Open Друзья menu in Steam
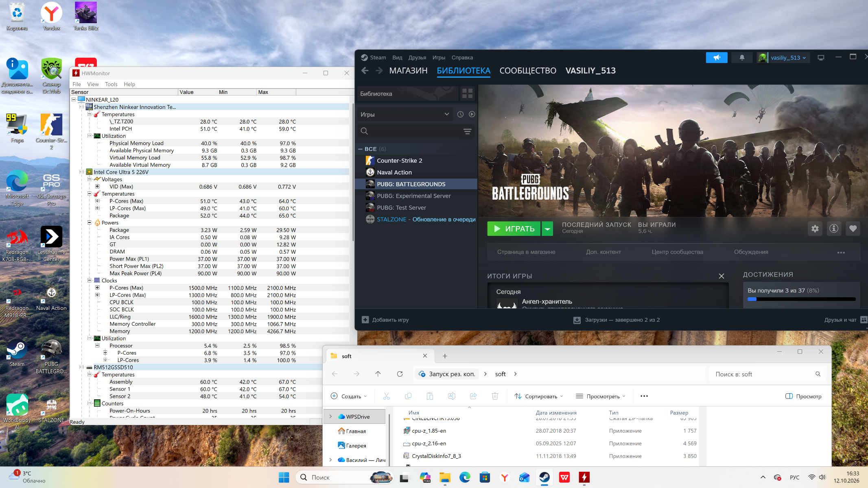Viewport: 868px width, 488px height. click(417, 58)
